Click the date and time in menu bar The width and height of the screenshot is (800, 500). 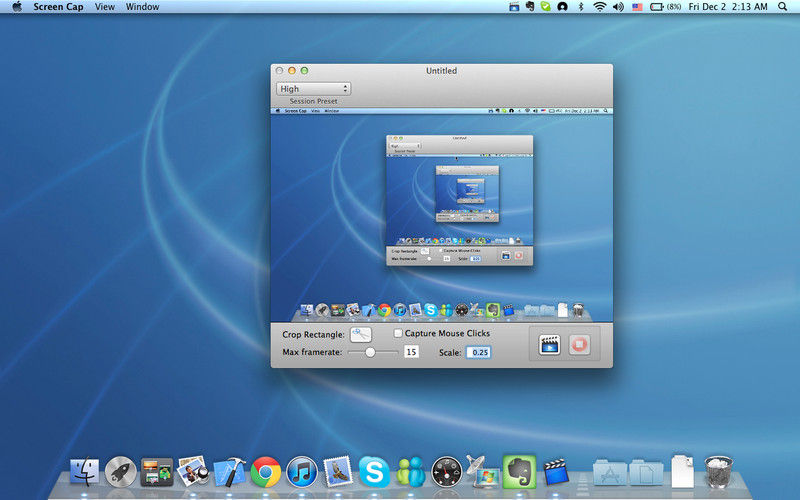(728, 7)
